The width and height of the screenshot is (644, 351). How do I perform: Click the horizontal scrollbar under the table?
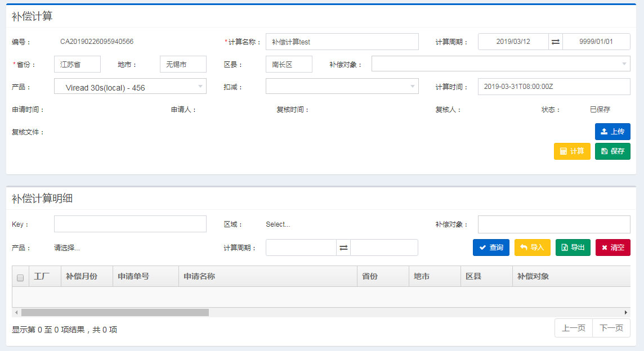(115, 312)
